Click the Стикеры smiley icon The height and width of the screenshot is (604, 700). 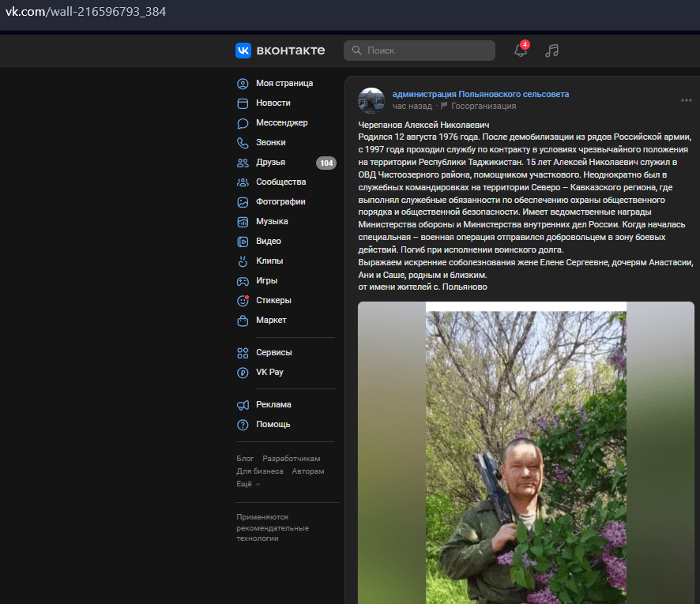243,301
